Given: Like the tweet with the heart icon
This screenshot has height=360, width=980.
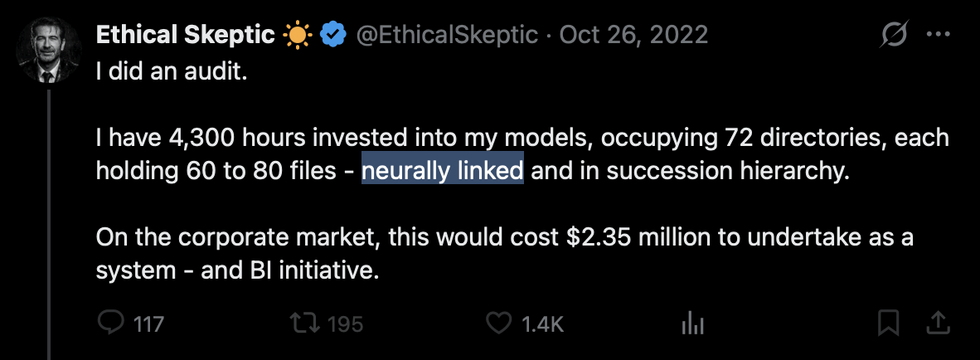Looking at the screenshot, I should pos(498,324).
